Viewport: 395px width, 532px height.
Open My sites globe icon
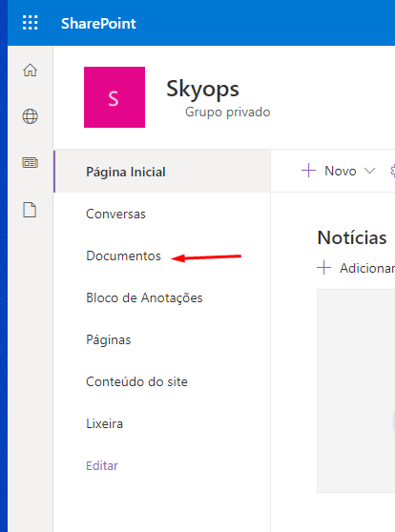pyautogui.click(x=30, y=116)
